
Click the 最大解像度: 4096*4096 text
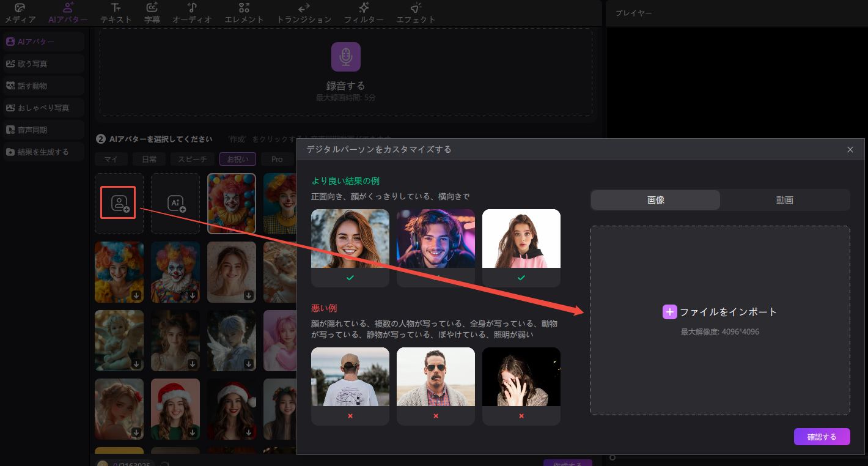720,332
